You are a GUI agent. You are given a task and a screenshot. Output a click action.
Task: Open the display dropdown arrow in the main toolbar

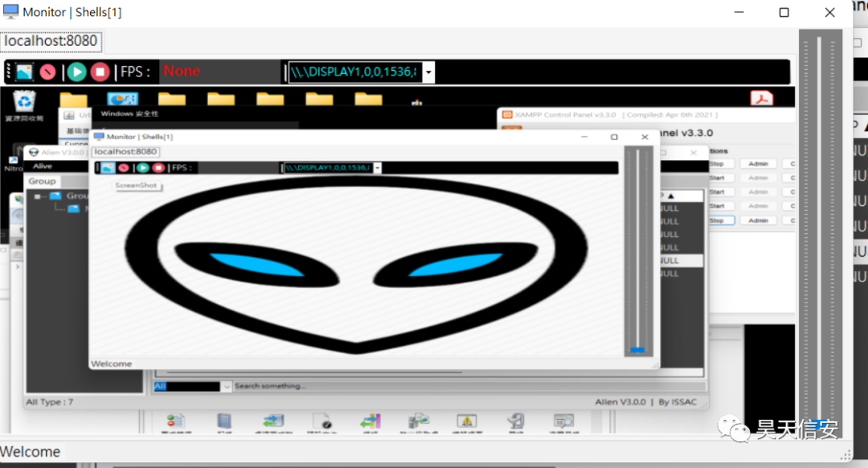pos(428,72)
